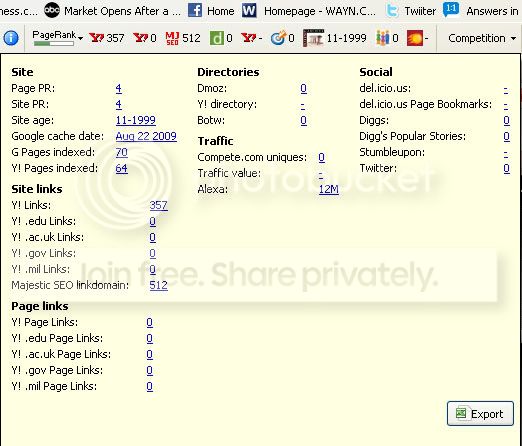
Task: Click the Majestic SEO icon showing 512
Action: tap(172, 38)
